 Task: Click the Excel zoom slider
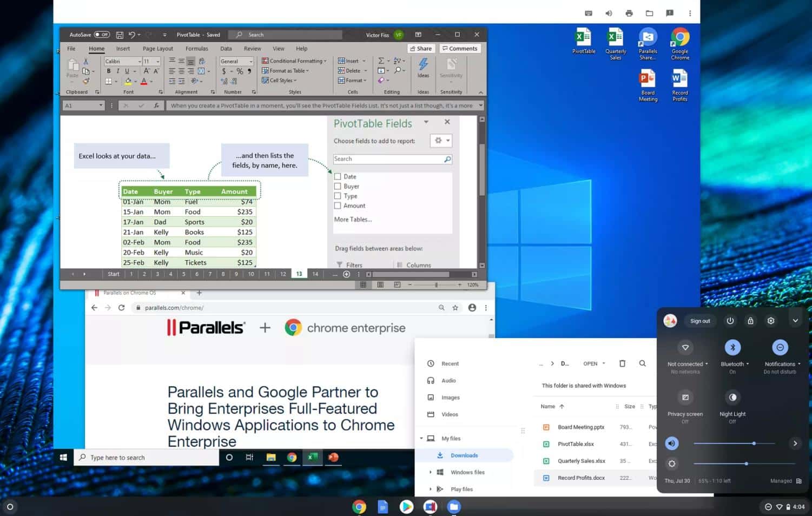click(436, 285)
